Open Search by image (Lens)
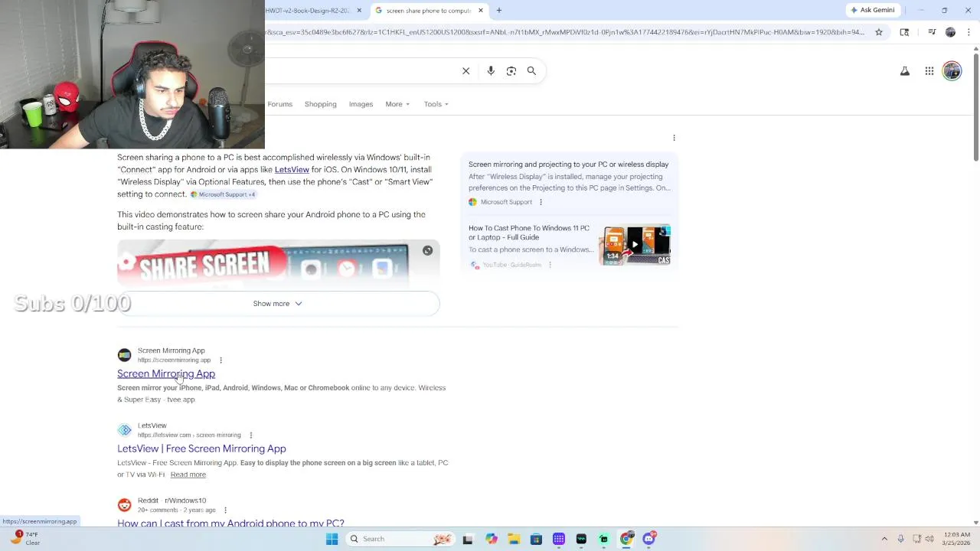Viewport: 980px width, 551px height. (x=511, y=71)
